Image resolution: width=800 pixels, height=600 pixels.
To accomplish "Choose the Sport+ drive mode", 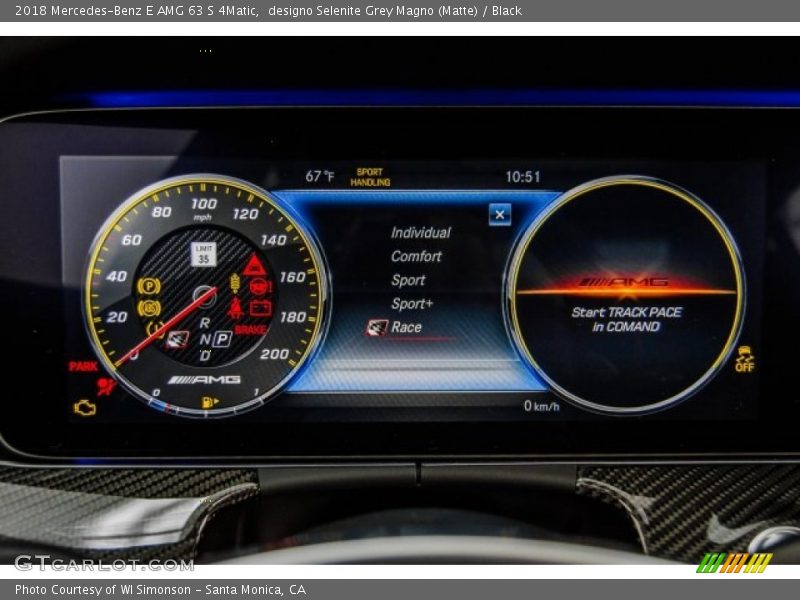I will coord(412,304).
